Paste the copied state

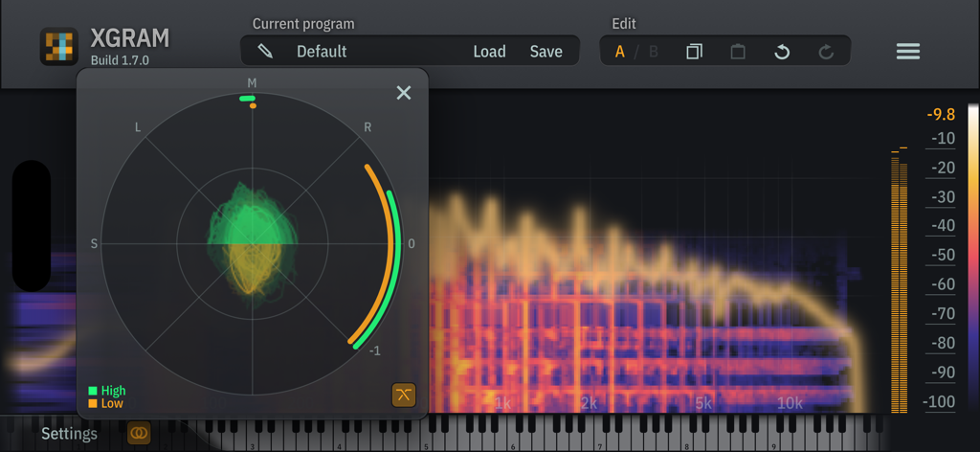coord(738,52)
